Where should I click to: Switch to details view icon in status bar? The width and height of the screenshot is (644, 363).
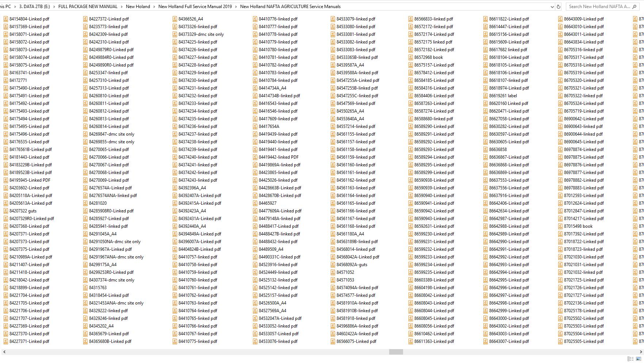[x=630, y=359]
